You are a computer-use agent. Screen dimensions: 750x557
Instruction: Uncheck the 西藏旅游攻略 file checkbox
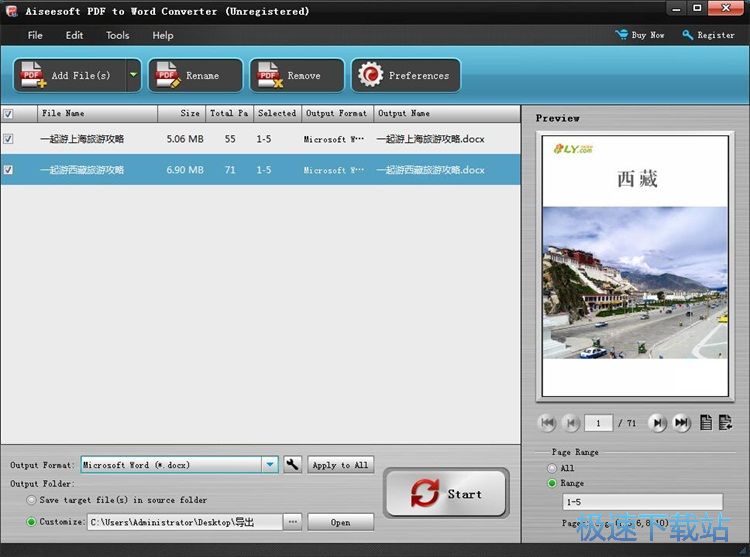click(x=8, y=170)
